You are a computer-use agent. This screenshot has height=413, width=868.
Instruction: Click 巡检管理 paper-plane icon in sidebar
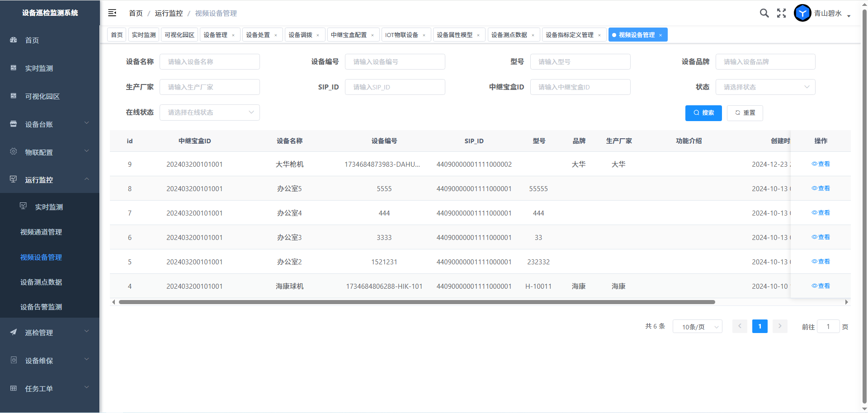[14, 332]
